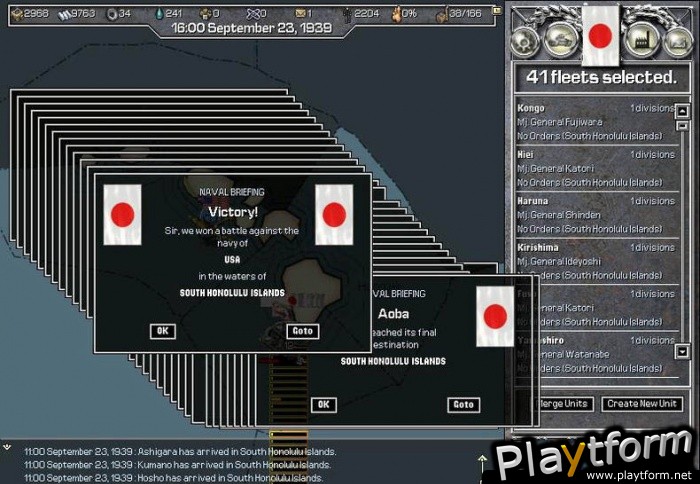Click Japan flag in Aoba briefing dialog
The width and height of the screenshot is (700, 484).
pos(495,317)
